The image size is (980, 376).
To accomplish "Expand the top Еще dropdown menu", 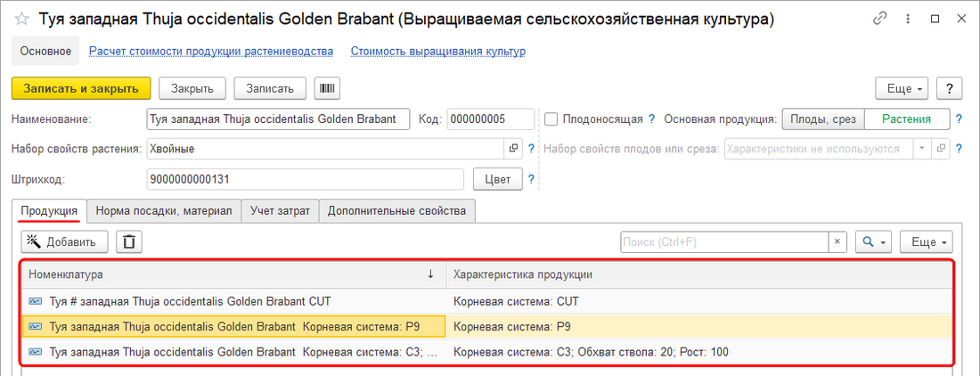I will tap(902, 88).
